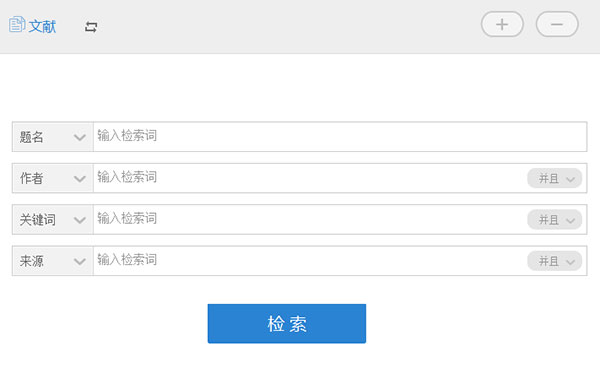Add a search row with the plus button
The image size is (600, 368).
tap(502, 24)
